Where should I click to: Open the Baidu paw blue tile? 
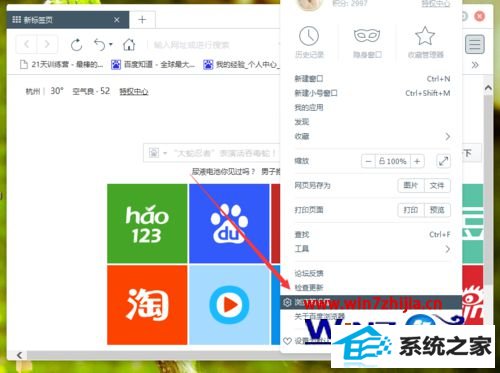[x=229, y=223]
